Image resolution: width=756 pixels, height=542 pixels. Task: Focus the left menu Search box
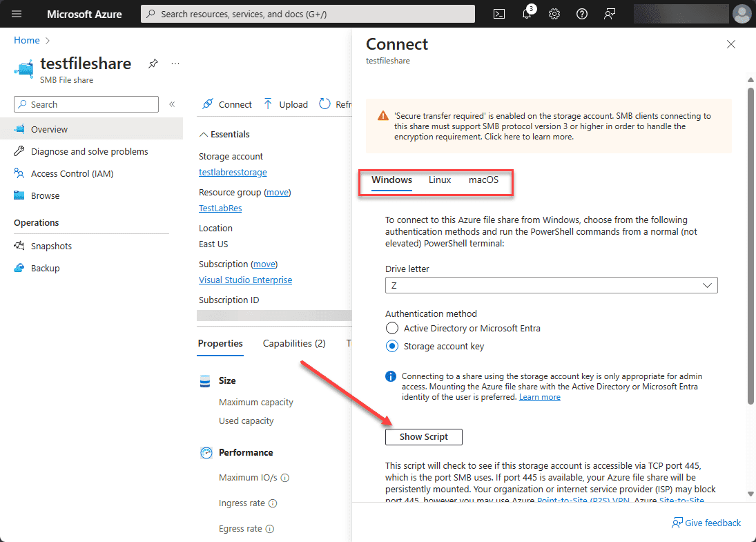pos(86,104)
